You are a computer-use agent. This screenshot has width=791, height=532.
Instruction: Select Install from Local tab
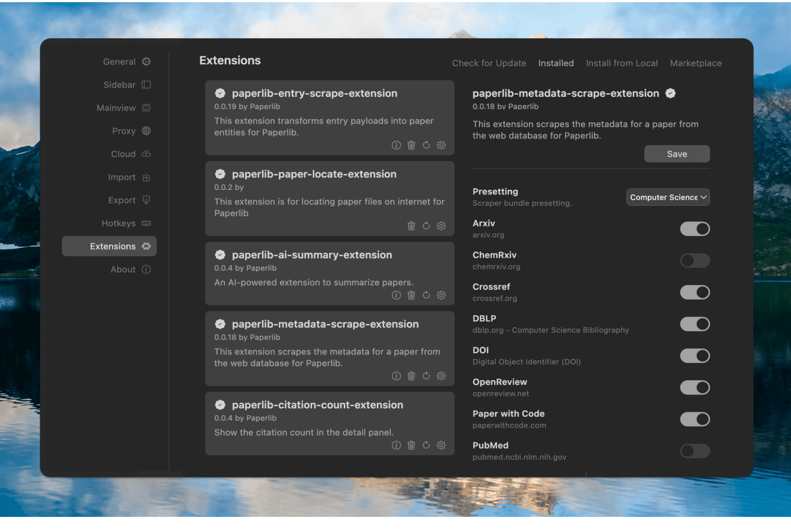coord(622,63)
